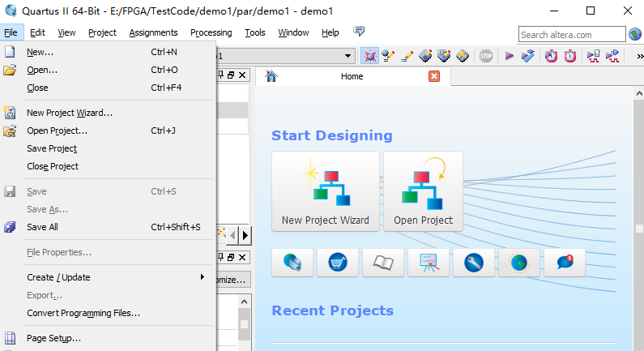Open the notifications chat-bubble button
The height and width of the screenshot is (351, 644).
click(x=565, y=262)
